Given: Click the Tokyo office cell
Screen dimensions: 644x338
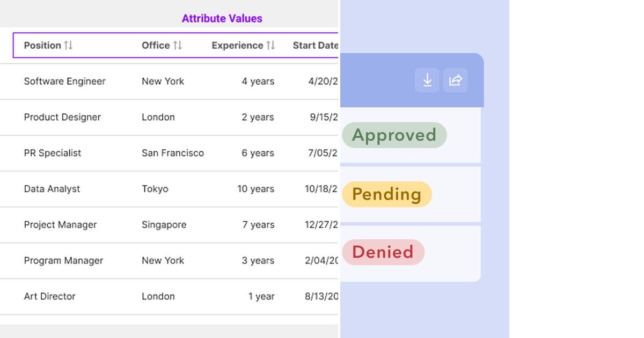Looking at the screenshot, I should click(x=155, y=189).
